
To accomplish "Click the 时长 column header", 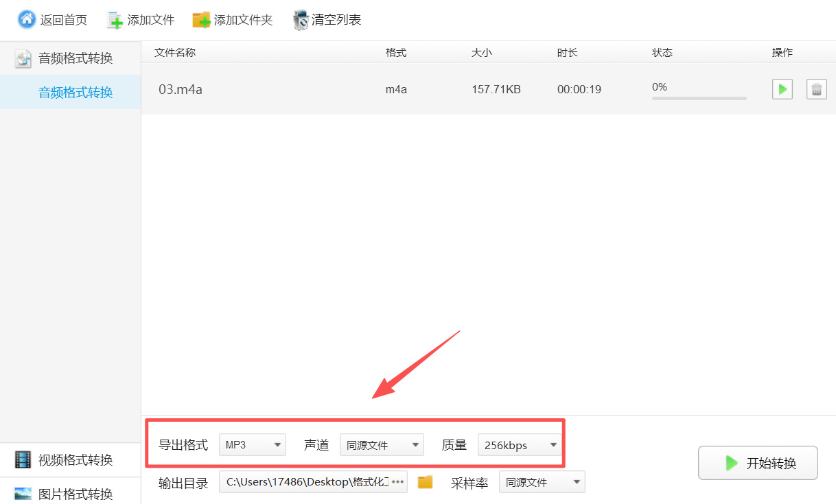I will click(x=568, y=53).
